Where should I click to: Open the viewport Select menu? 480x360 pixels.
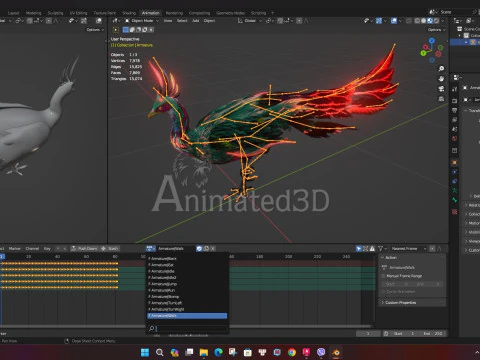point(182,21)
